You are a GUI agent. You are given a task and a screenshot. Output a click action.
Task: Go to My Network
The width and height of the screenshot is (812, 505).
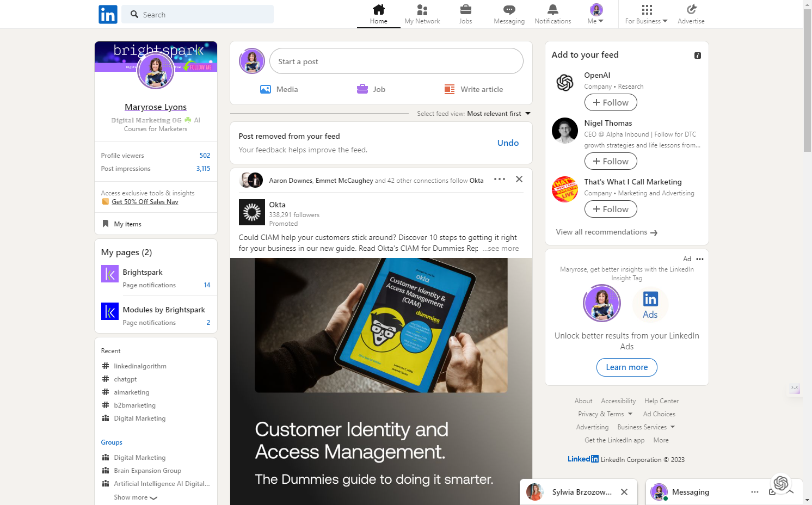point(422,14)
